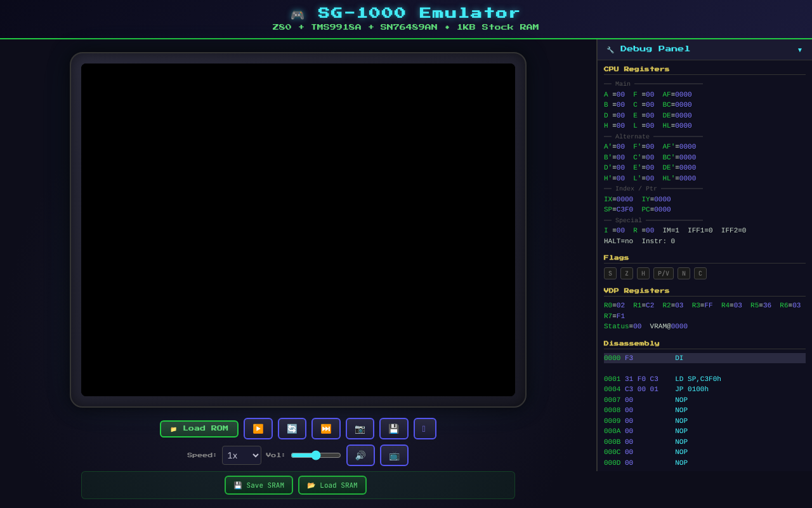
Task: Click the IM=1 interrupt mode value
Action: point(671,231)
